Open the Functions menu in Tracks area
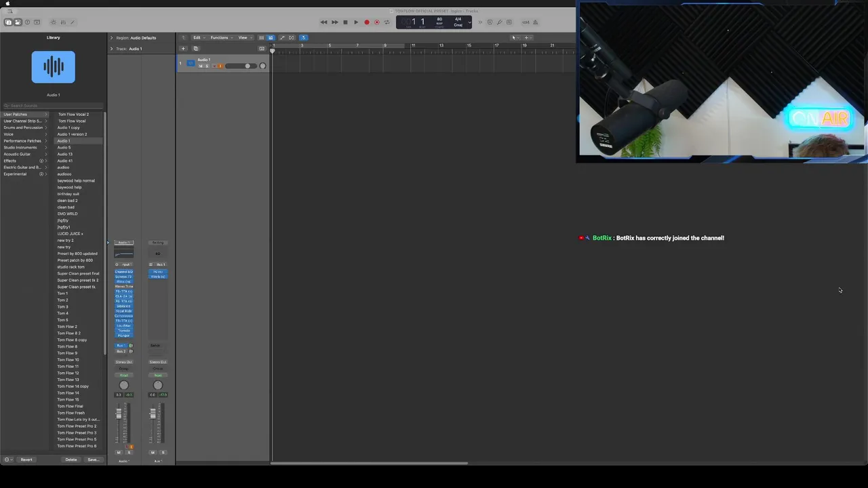The width and height of the screenshot is (868, 488). (x=221, y=37)
